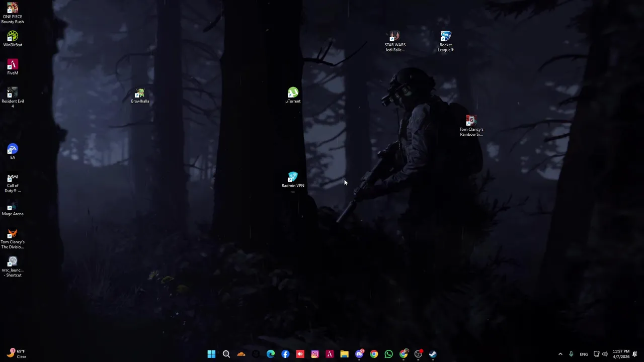Select the µTorrent desktop shortcut

[293, 96]
